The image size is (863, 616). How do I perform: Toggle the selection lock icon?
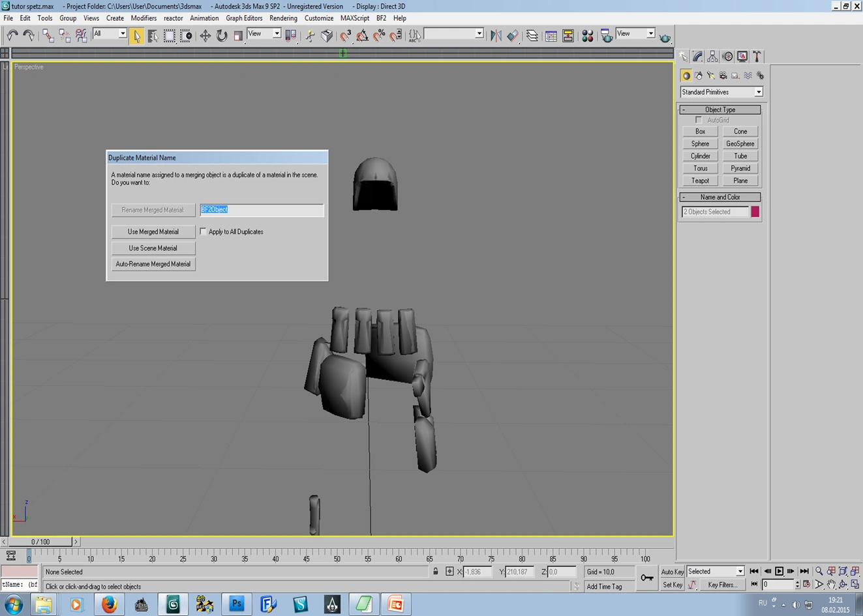(435, 572)
